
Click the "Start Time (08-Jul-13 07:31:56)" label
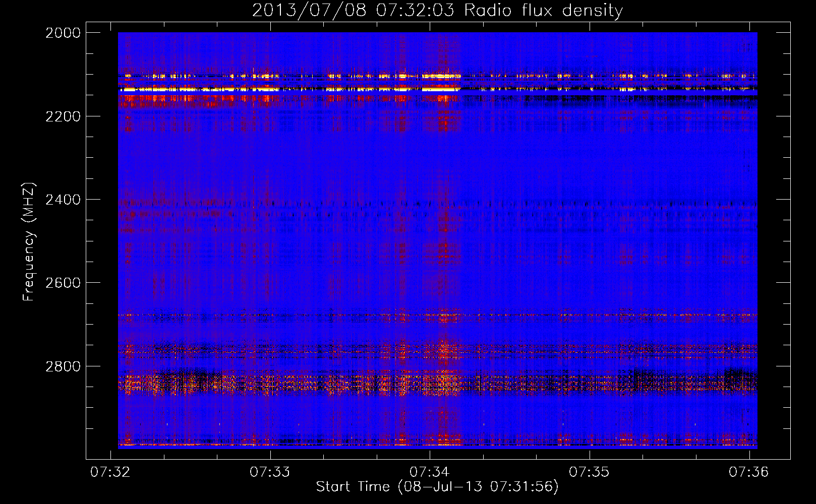pos(437,487)
